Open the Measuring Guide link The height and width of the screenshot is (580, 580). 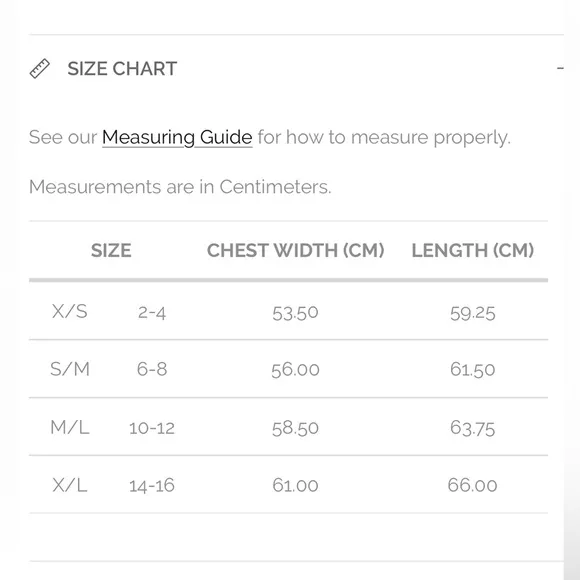[x=177, y=137]
